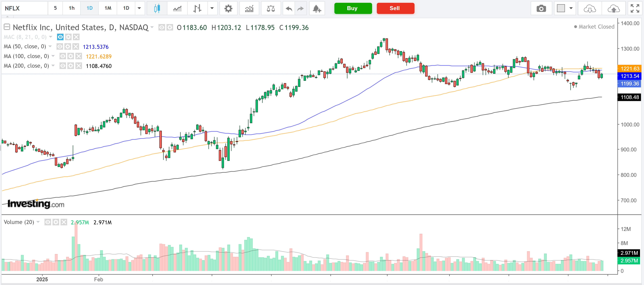Click the red Sell button
The height and width of the screenshot is (285, 644).
pos(395,8)
